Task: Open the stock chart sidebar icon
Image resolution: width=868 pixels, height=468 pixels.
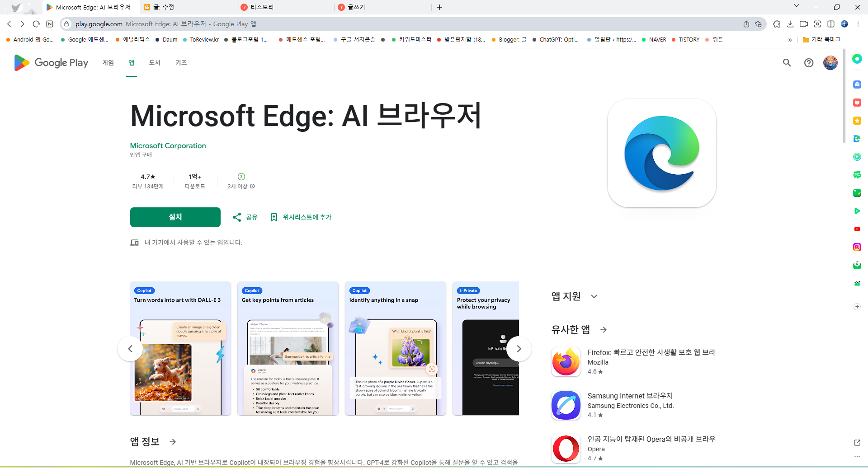Action: pyautogui.click(x=857, y=283)
